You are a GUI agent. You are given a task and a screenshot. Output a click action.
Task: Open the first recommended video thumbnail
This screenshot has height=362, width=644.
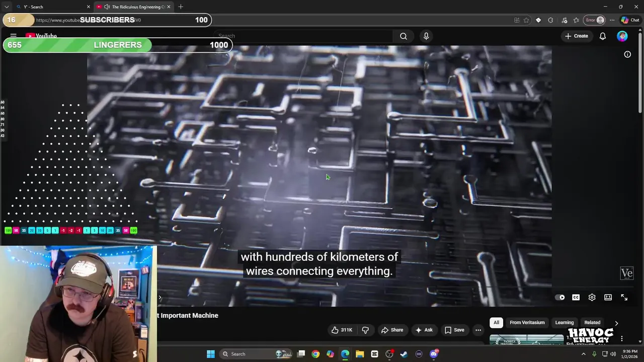coord(526,339)
